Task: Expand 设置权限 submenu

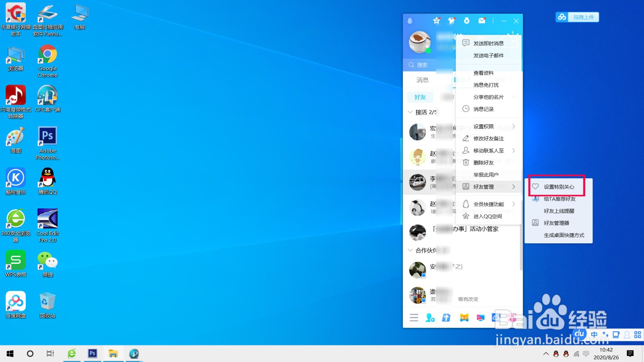Action: coord(489,126)
